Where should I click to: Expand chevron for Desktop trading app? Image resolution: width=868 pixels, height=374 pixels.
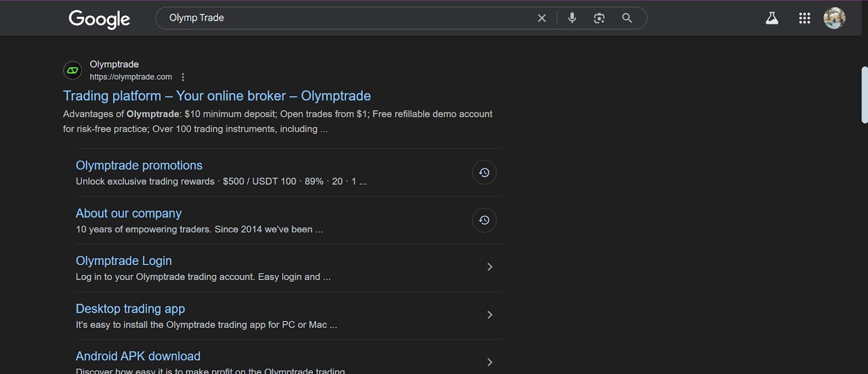pyautogui.click(x=489, y=314)
